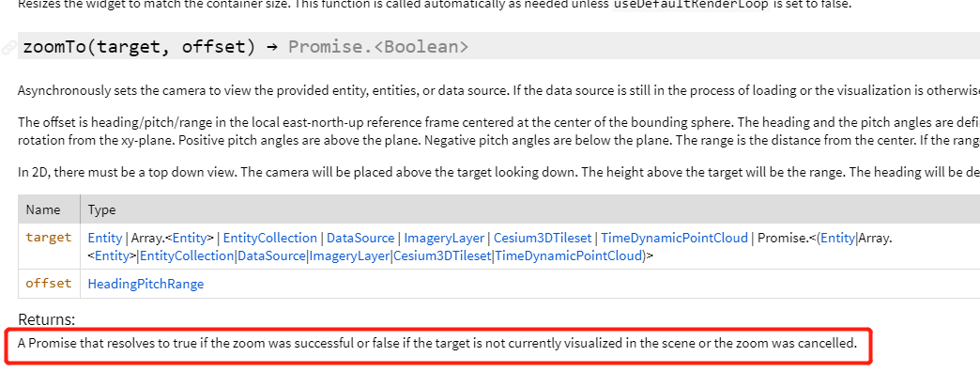Open the standalone ImageryLayer type link

click(442, 238)
